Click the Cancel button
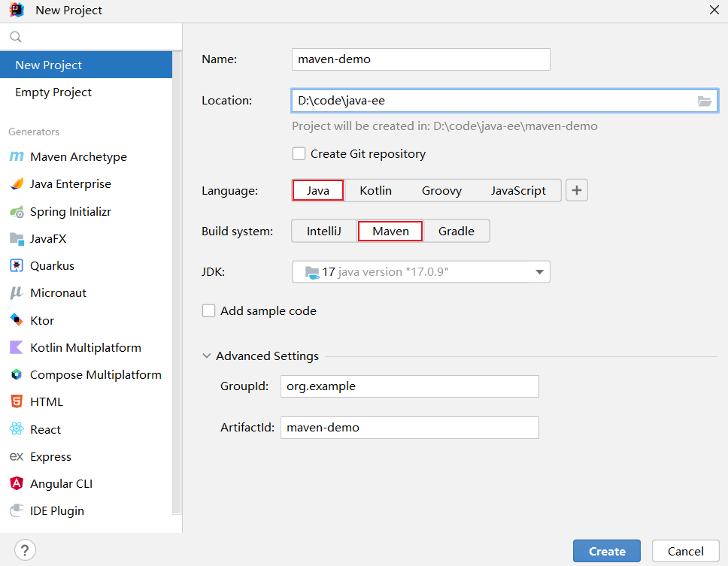The image size is (728, 566). coord(686,551)
